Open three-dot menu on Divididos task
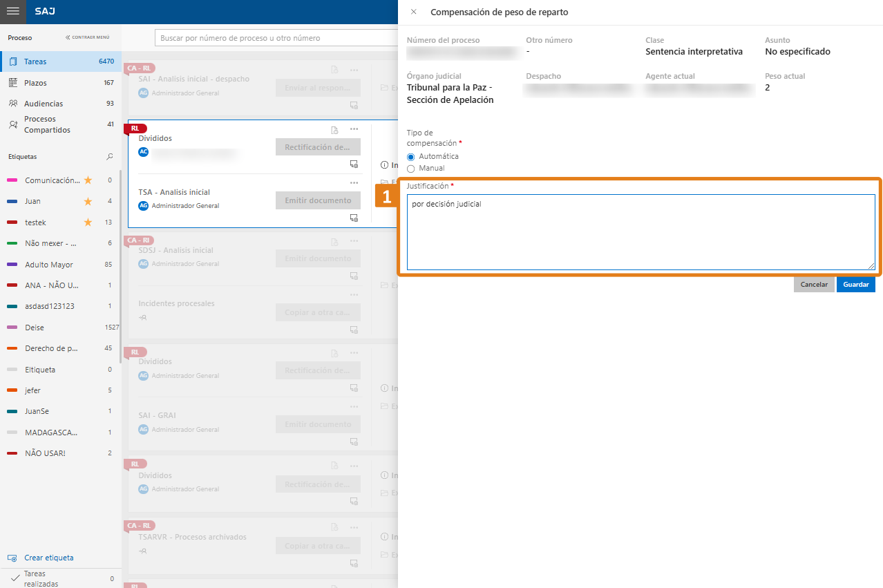Screen dimensions: 883x588 [x=354, y=129]
